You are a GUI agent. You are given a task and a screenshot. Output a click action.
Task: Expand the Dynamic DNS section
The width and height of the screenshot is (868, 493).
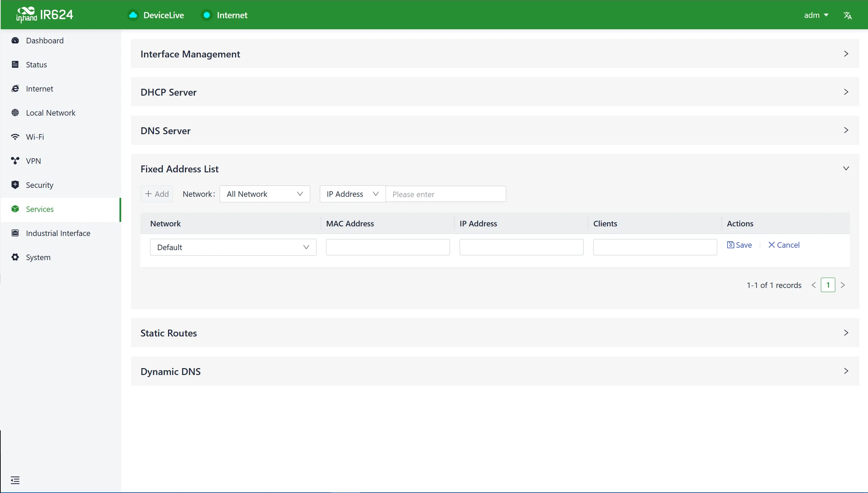tap(495, 371)
